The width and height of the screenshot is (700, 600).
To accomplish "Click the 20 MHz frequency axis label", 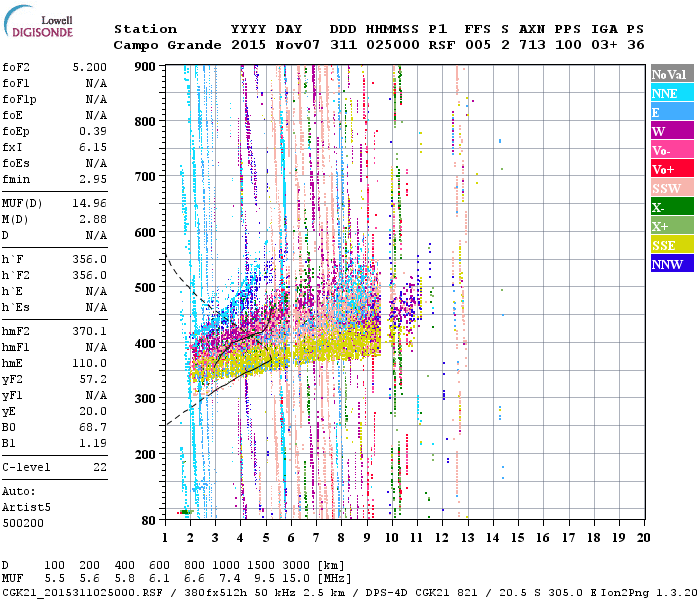I will pyautogui.click(x=643, y=538).
